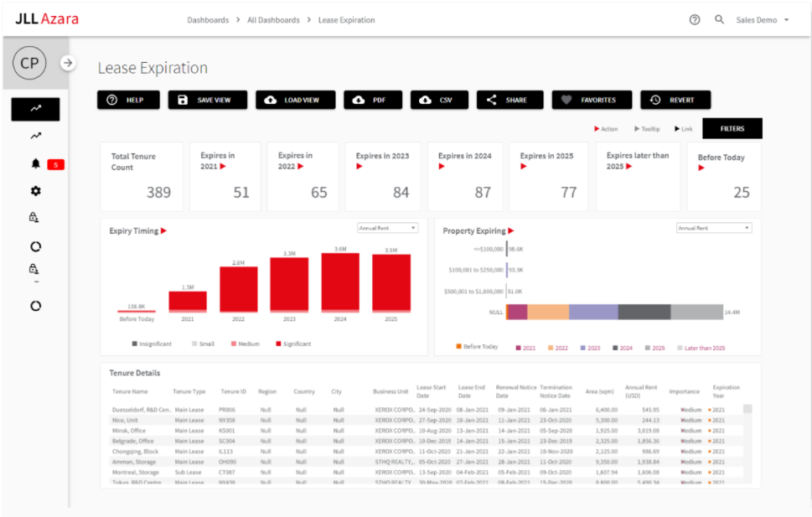Image resolution: width=812 pixels, height=517 pixels.
Task: Open the Sales Demo account dropdown
Action: coord(763,19)
